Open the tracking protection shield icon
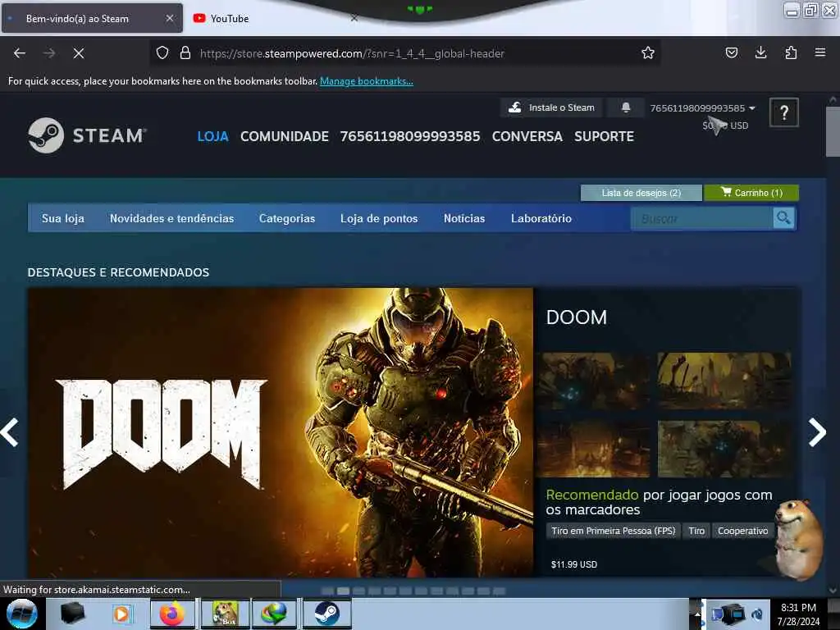The width and height of the screenshot is (840, 630). tap(162, 53)
